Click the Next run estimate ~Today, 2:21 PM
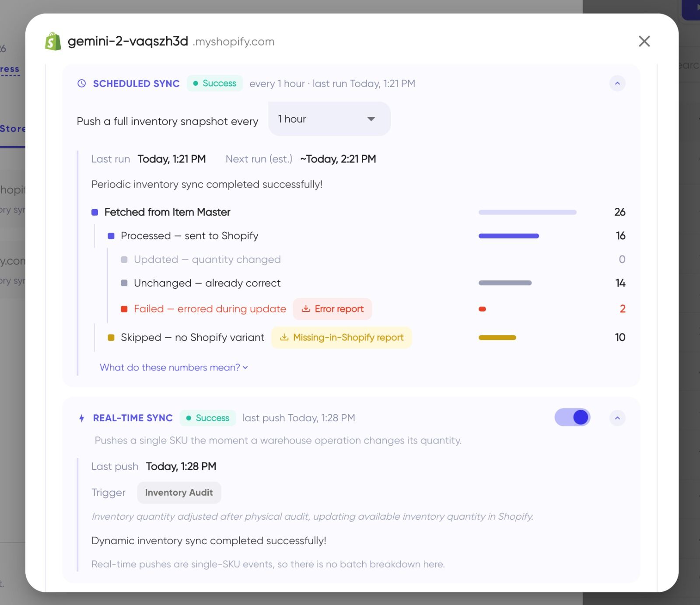 [338, 159]
